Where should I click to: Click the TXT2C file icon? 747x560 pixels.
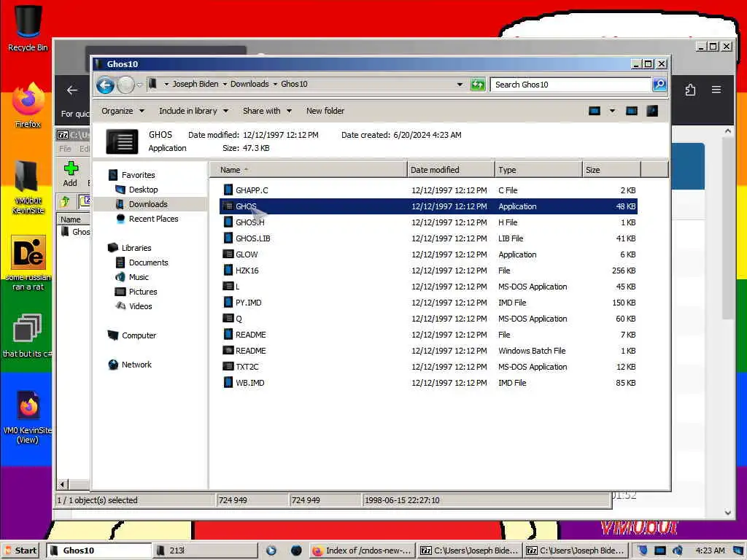click(x=228, y=367)
